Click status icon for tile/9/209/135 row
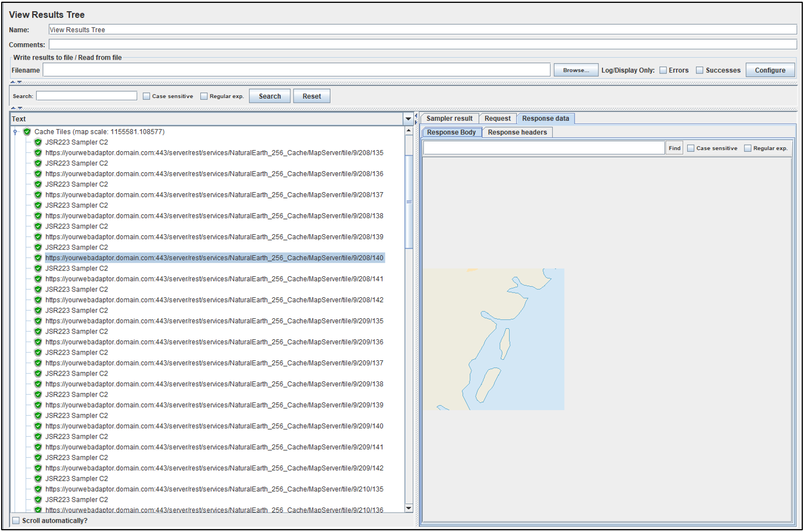This screenshot has height=532, width=804. pos(38,321)
